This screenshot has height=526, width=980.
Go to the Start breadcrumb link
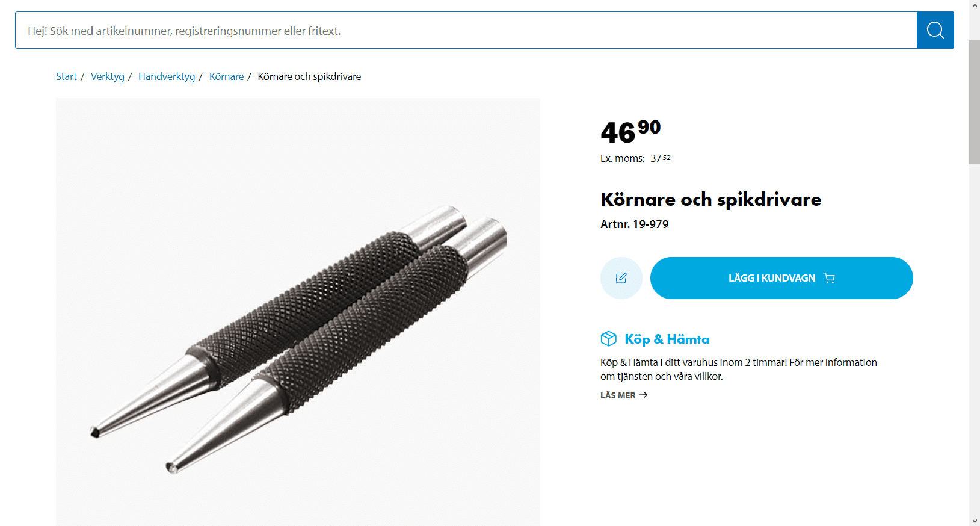click(x=66, y=76)
